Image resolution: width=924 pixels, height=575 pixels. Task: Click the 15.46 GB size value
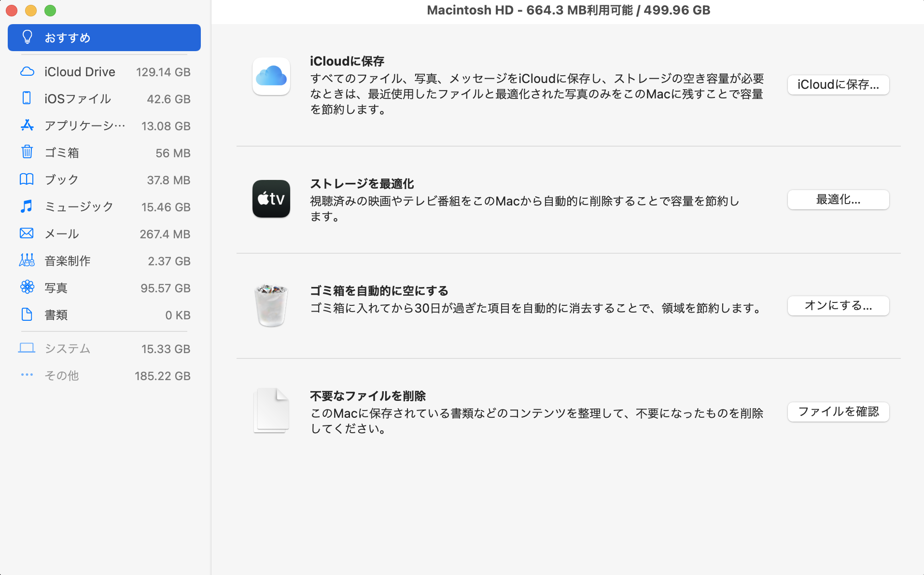click(x=166, y=207)
